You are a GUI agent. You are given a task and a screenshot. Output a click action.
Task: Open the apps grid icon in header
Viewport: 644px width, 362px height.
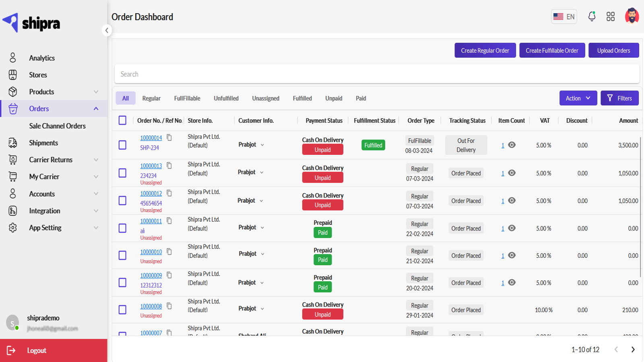(611, 16)
